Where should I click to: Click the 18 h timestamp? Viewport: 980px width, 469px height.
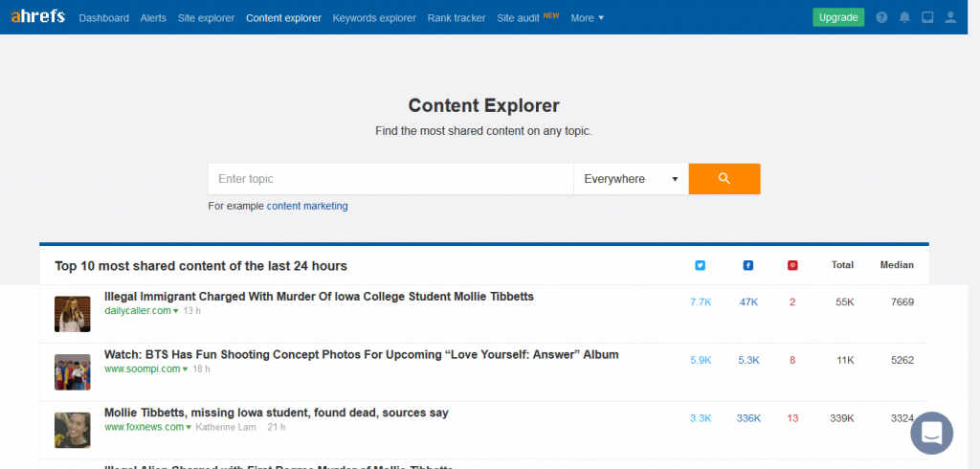pos(201,368)
